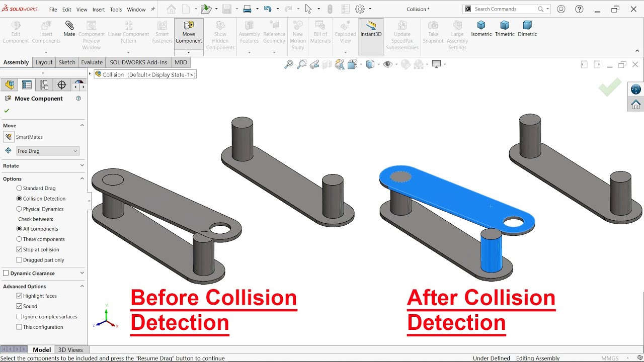Uncheck Highlight faces option
The width and height of the screenshot is (644, 362).
tap(19, 296)
